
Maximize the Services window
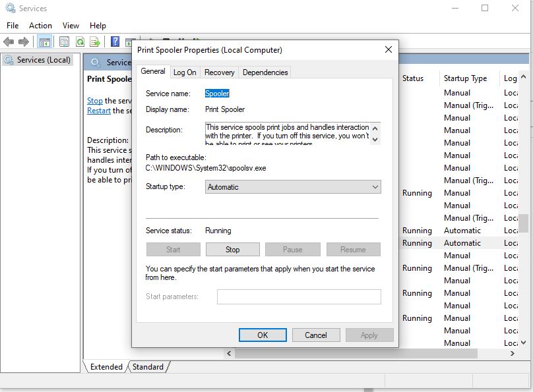[x=485, y=8]
